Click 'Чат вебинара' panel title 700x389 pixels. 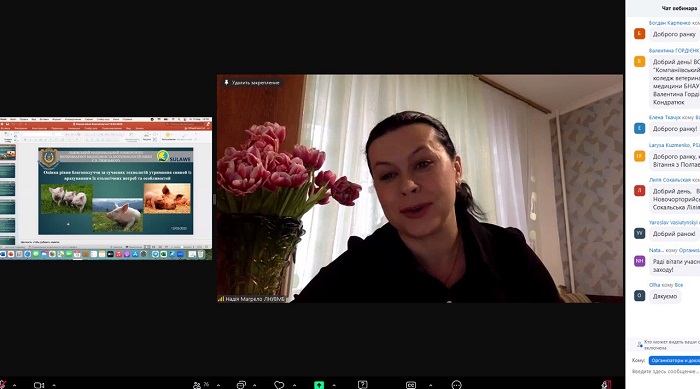pyautogui.click(x=679, y=8)
